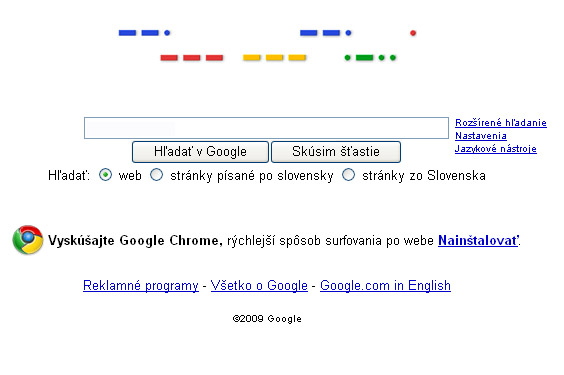The height and width of the screenshot is (375, 564).
Task: Click the "Hľadať v Google" button
Action: pos(200,152)
